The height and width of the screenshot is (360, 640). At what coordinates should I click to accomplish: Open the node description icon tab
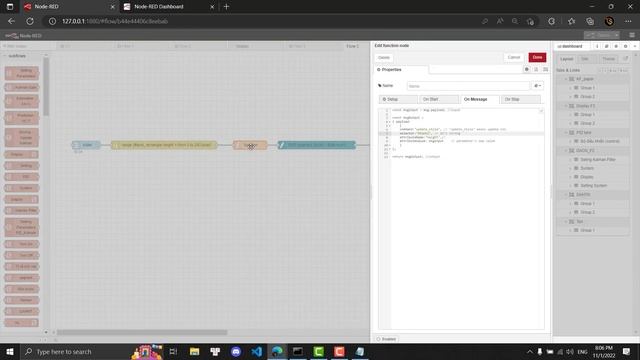click(x=536, y=69)
